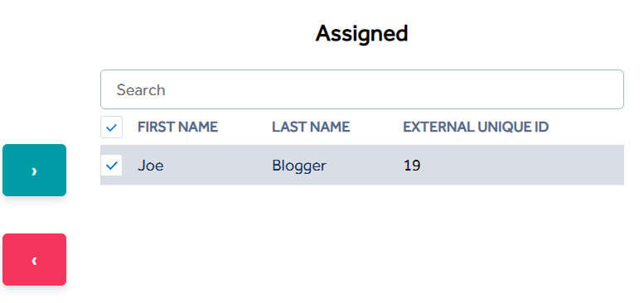Screen dimensions: 644x303
Task: Click the teal right-chevron move button
Action: 35,171
